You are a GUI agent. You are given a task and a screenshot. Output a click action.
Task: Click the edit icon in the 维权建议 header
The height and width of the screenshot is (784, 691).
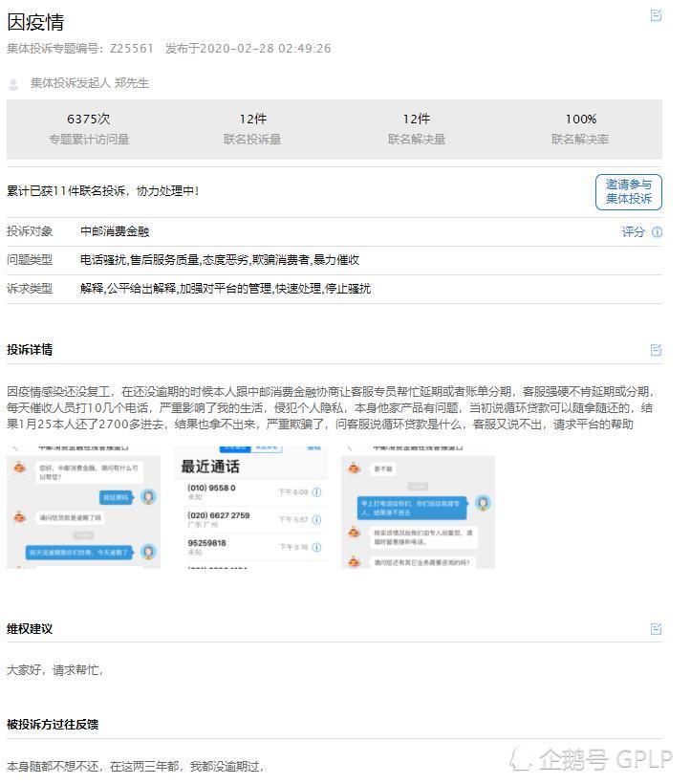[x=656, y=629]
